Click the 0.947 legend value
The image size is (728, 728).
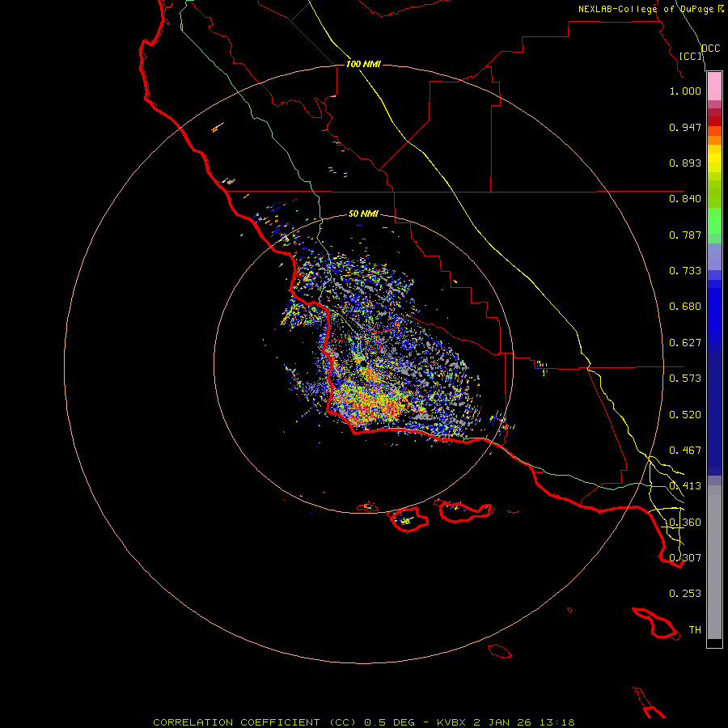tap(685, 127)
